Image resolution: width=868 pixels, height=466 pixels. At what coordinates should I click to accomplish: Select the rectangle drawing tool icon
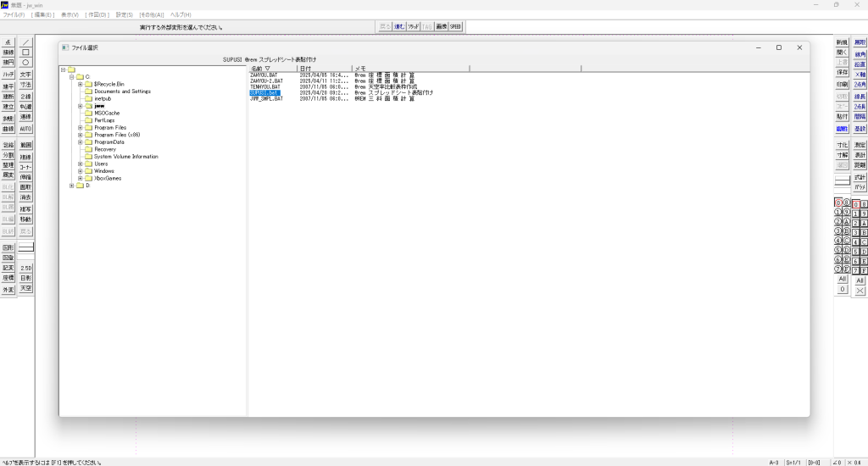[x=25, y=53]
